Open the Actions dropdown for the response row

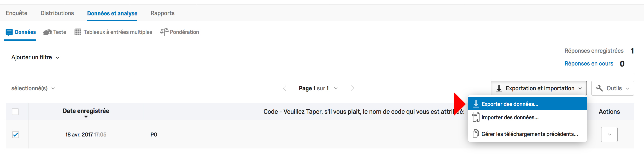coord(609,134)
